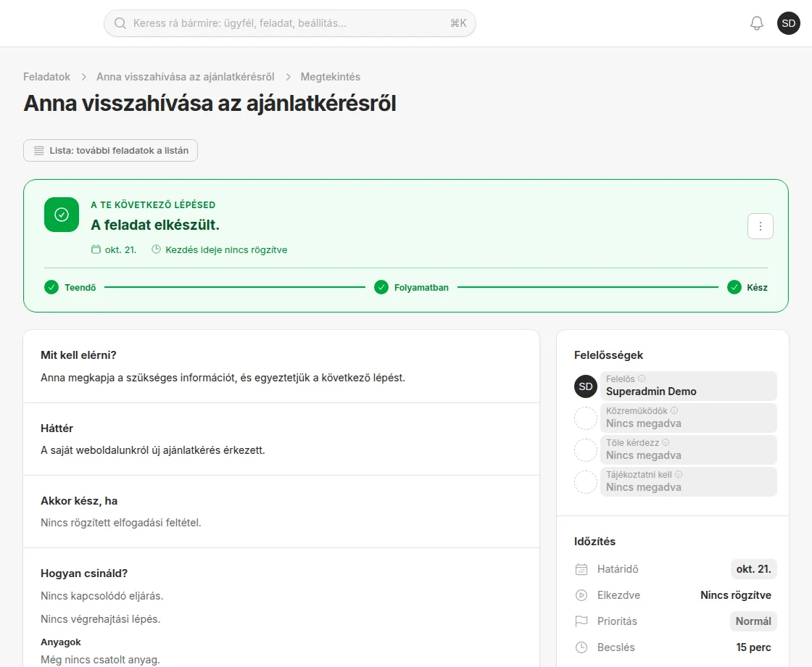Screen dimensions: 812x667
Task: Click the info icon next to Tőle kérdezz
Action: [666, 443]
